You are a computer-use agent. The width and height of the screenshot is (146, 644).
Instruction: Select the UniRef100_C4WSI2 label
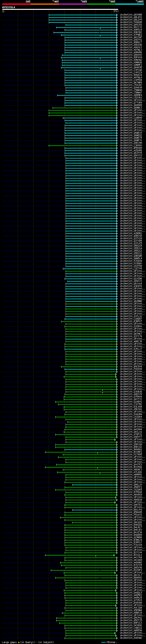pos(131,628)
